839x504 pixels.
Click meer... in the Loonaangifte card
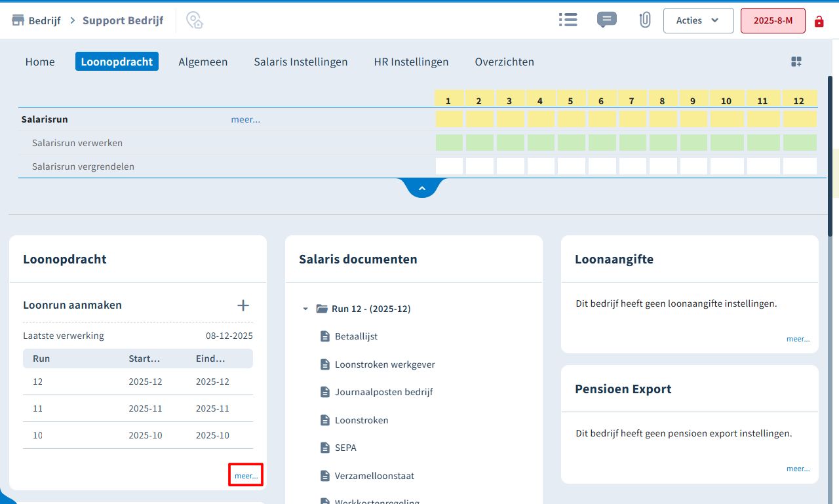click(798, 339)
